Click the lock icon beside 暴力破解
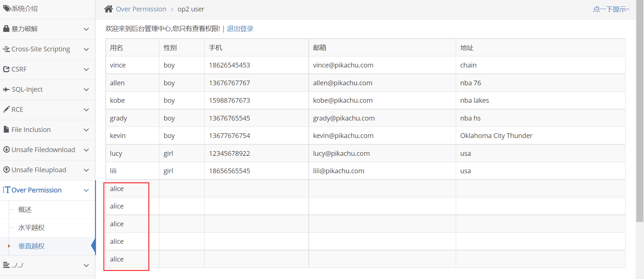 point(6,29)
